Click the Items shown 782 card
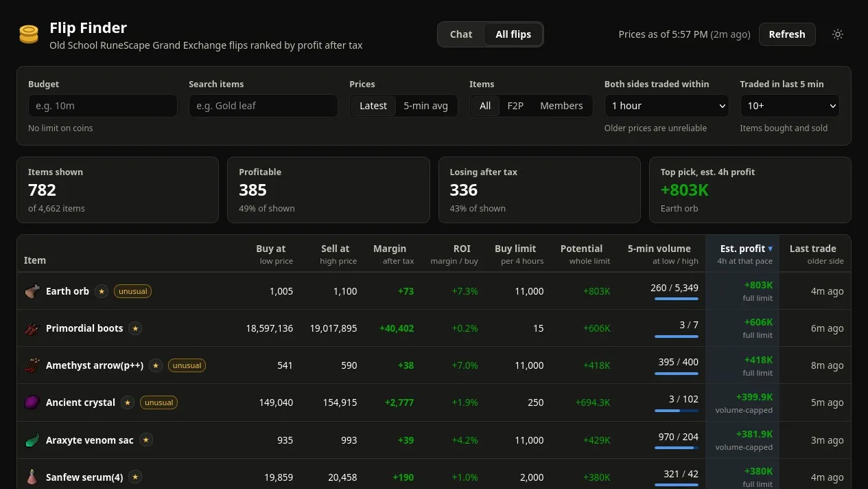The width and height of the screenshot is (868, 489). (x=117, y=190)
